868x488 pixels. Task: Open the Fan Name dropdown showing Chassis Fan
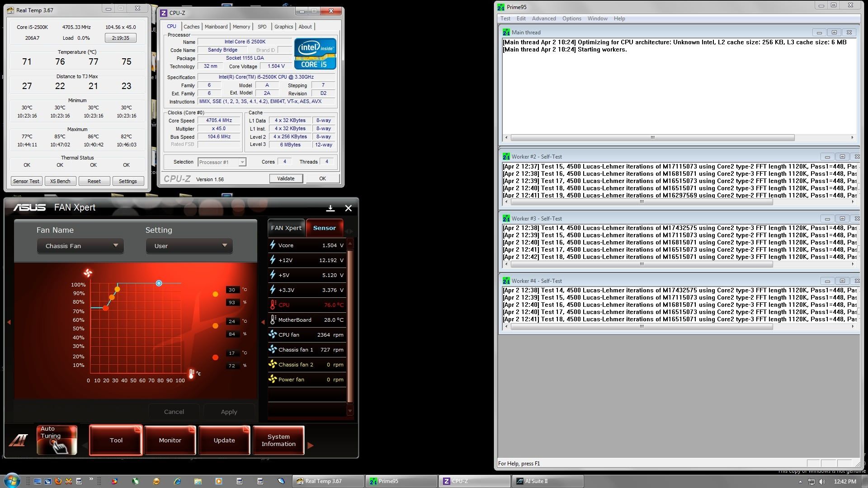(x=80, y=246)
